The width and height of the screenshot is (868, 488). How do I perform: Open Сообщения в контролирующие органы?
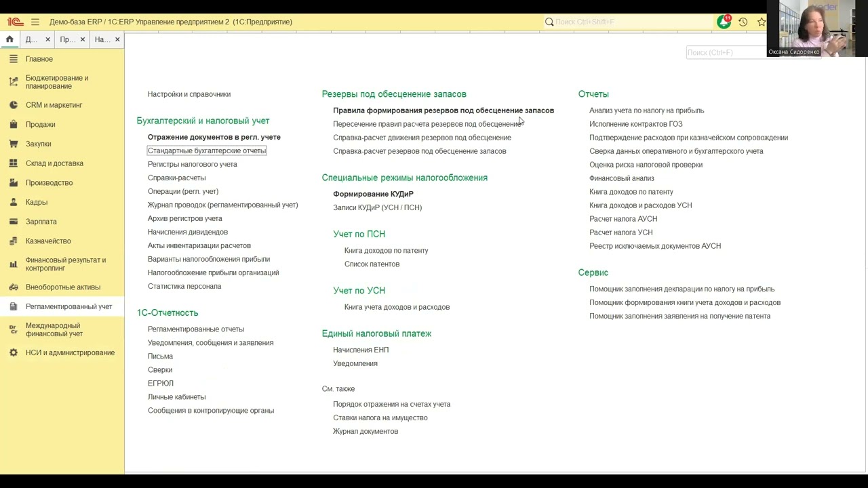[211, 411]
